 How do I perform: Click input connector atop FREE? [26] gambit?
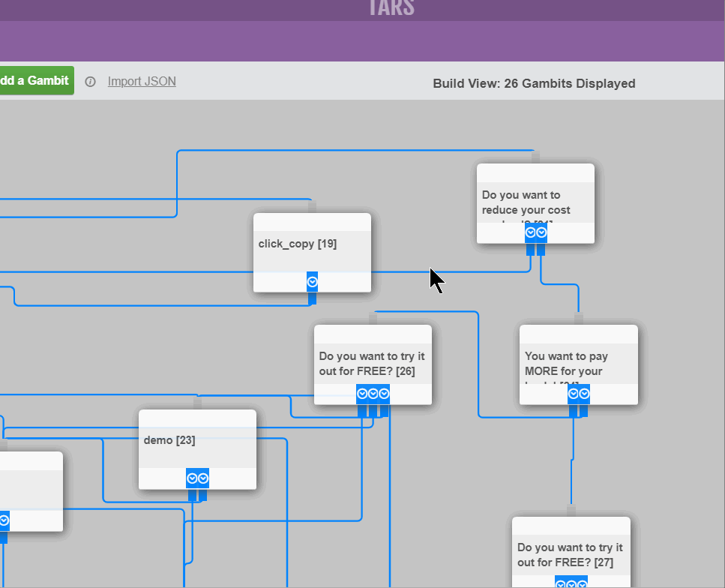tap(373, 319)
